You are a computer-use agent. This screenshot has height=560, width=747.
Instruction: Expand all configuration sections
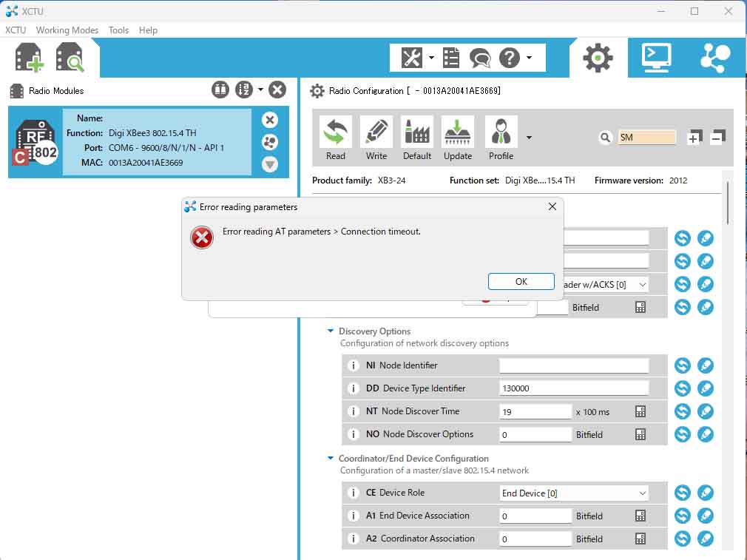[694, 138]
